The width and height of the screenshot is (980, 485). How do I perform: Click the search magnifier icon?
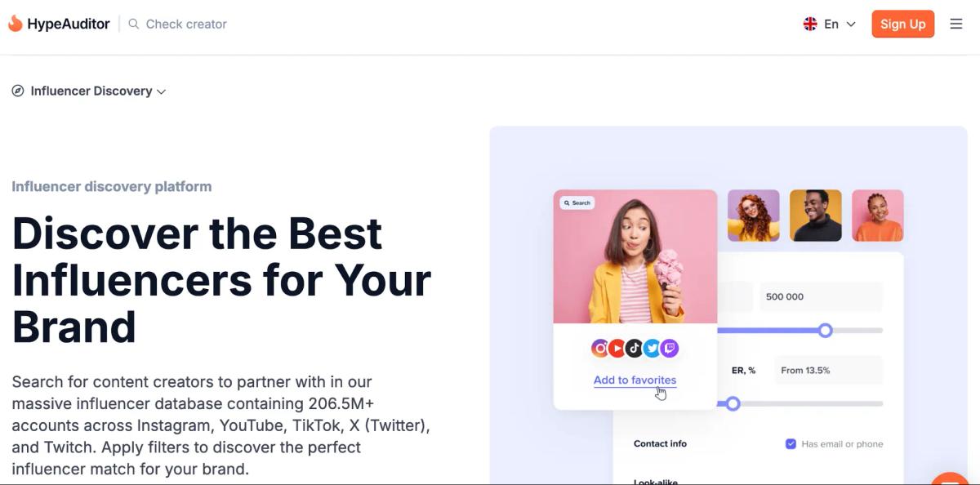coord(134,24)
